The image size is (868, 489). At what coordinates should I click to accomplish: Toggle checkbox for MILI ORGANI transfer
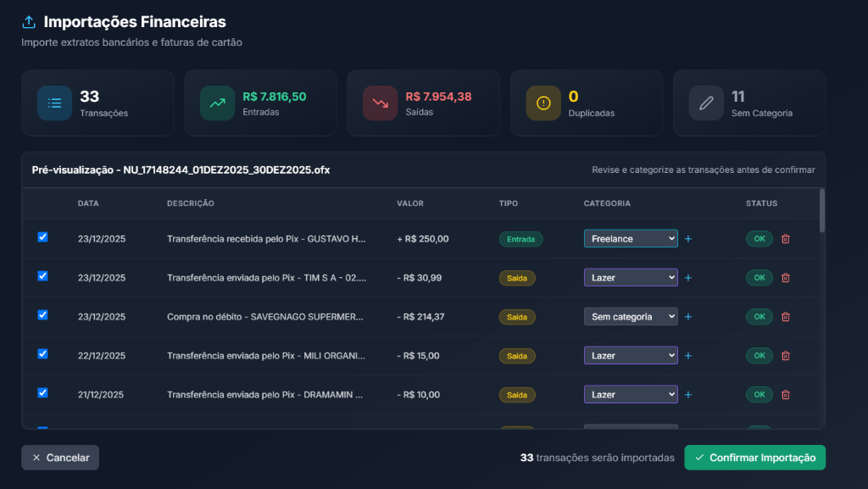43,353
